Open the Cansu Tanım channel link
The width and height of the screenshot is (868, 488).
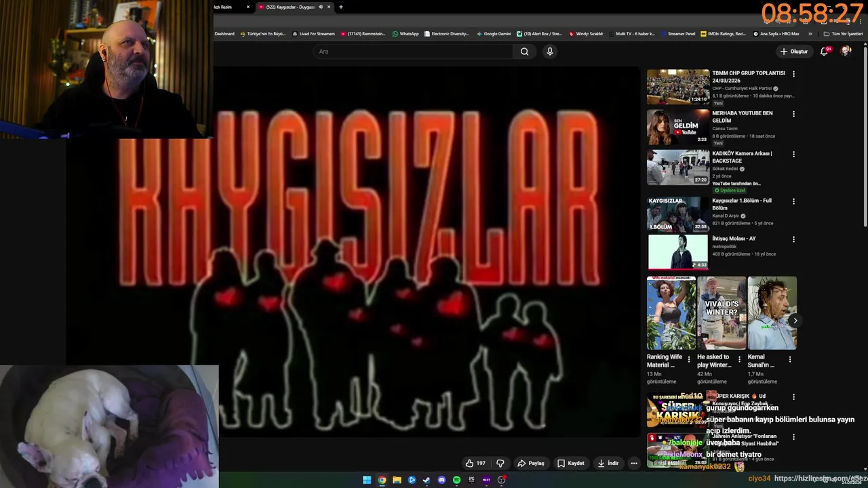pyautogui.click(x=725, y=129)
